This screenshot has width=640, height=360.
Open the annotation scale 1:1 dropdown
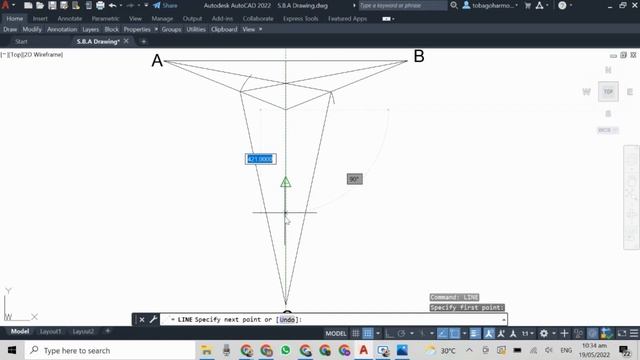point(527,333)
